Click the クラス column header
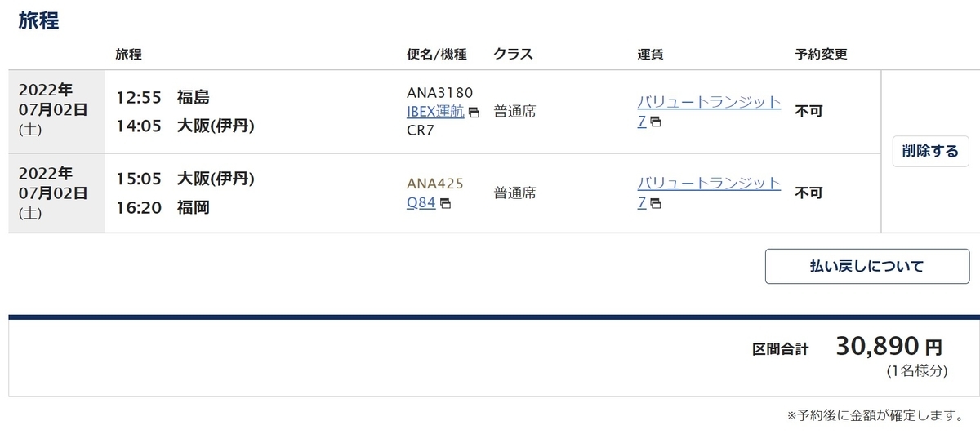Image resolution: width=980 pixels, height=443 pixels. coord(513,55)
